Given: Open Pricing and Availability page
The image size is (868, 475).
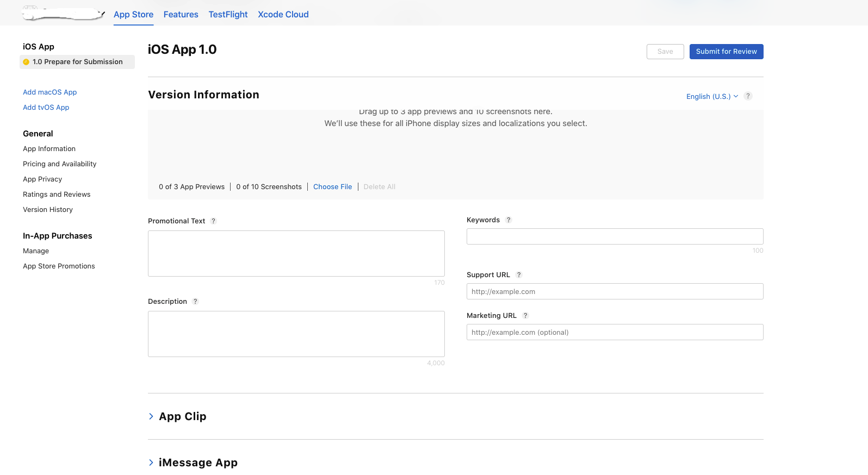Looking at the screenshot, I should 59,164.
